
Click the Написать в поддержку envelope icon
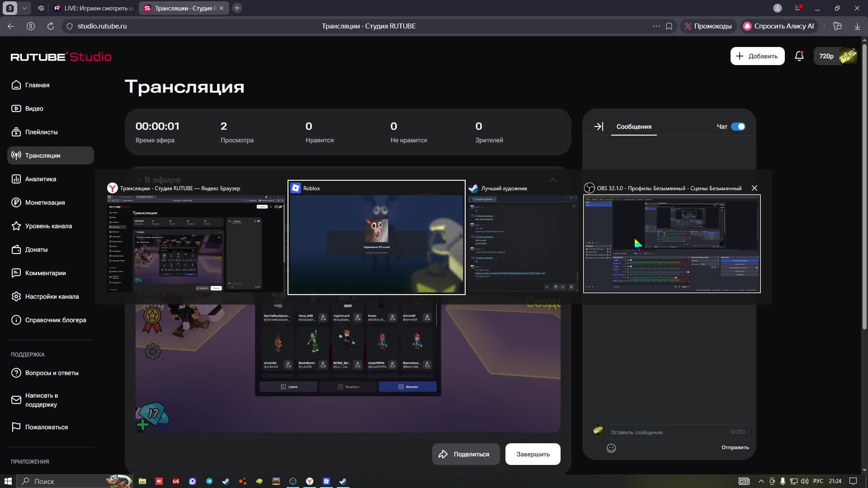click(x=16, y=400)
